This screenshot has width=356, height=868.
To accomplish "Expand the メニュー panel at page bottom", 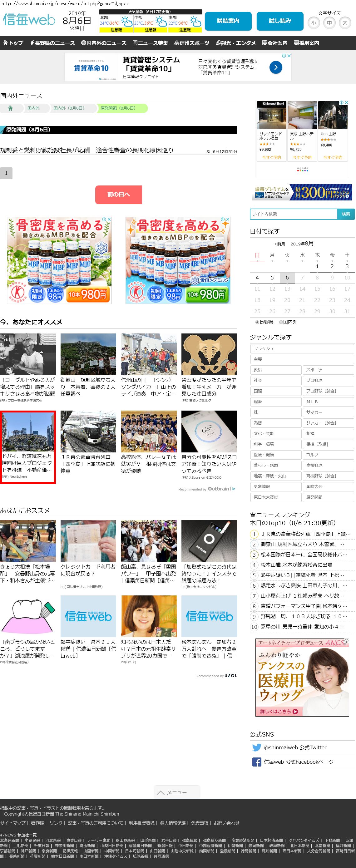I will [x=177, y=792].
